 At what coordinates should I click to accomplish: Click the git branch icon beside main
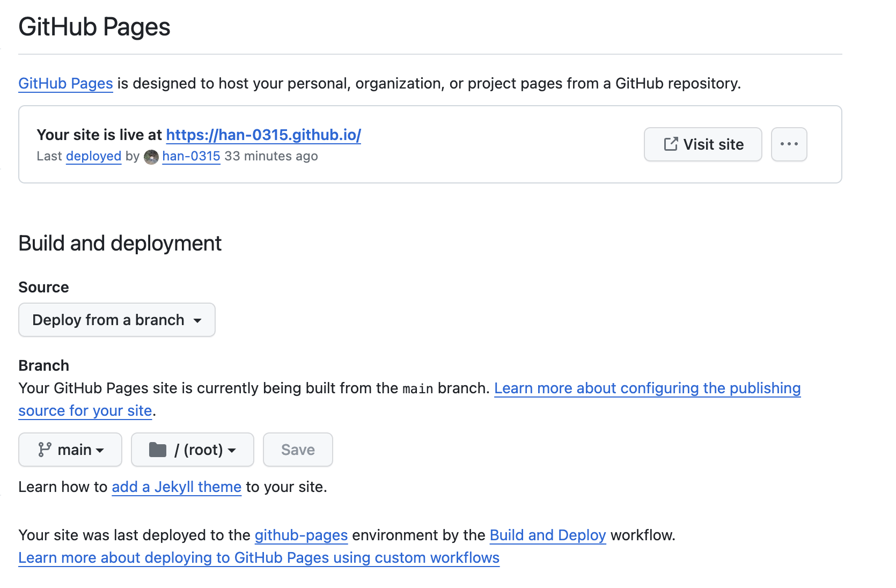(x=45, y=450)
